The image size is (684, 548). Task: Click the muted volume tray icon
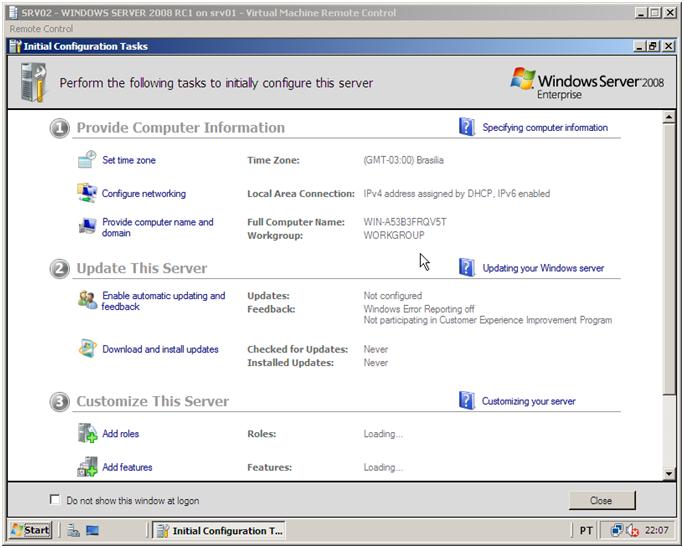click(x=632, y=531)
